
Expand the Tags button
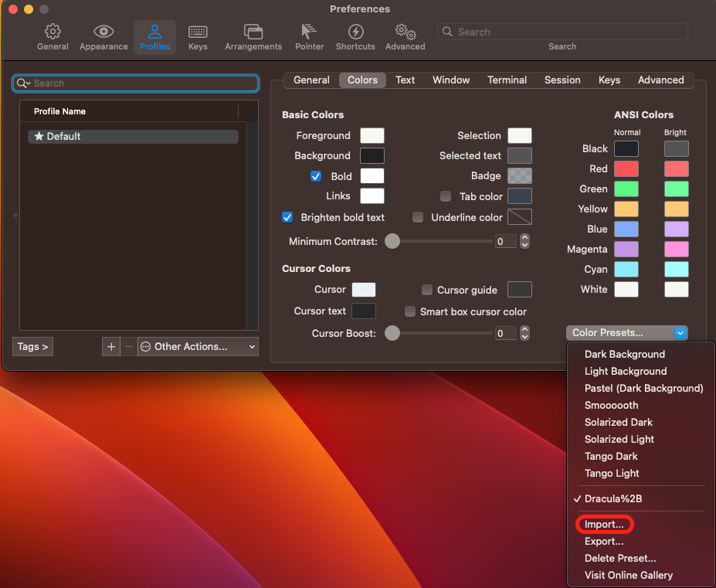[x=33, y=347]
